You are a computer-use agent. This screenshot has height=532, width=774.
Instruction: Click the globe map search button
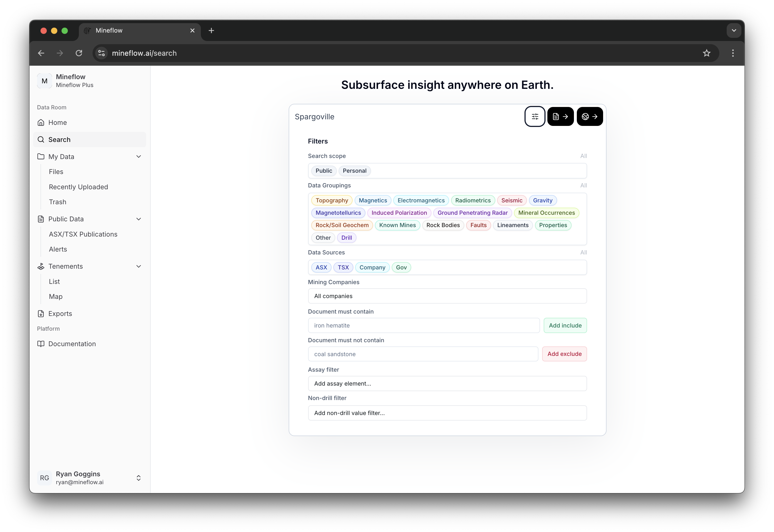(590, 117)
